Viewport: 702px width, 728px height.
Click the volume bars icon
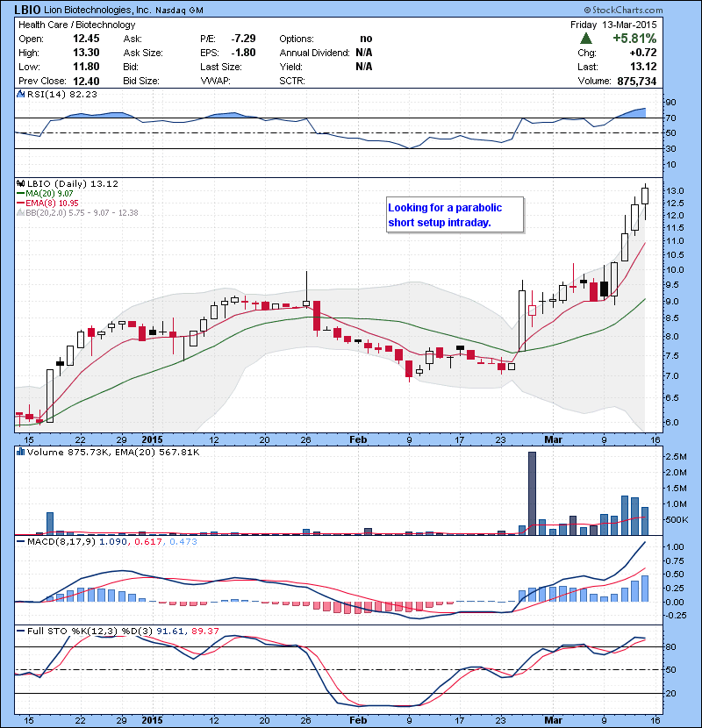click(x=20, y=452)
